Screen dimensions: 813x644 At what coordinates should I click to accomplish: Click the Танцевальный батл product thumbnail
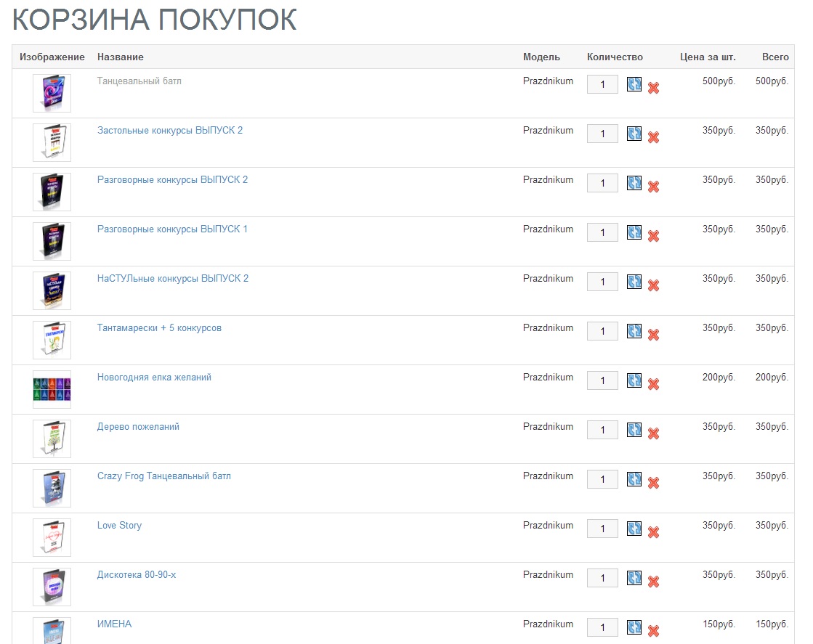pyautogui.click(x=52, y=93)
